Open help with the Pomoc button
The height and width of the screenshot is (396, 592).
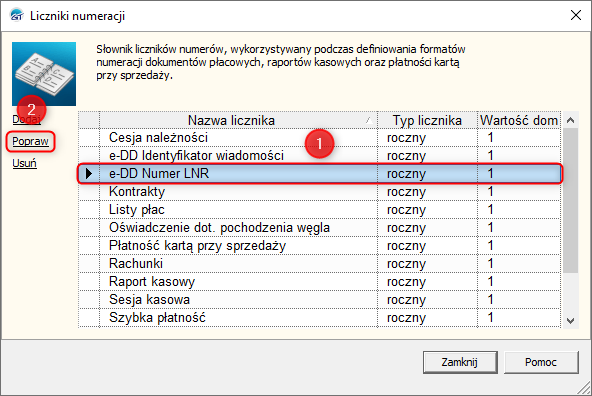[x=541, y=362]
